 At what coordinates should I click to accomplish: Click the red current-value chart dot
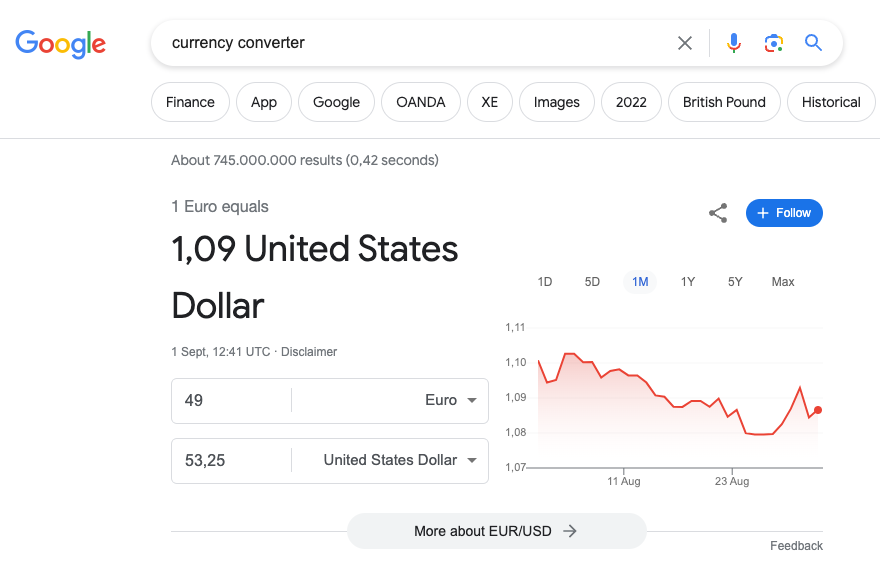[818, 410]
